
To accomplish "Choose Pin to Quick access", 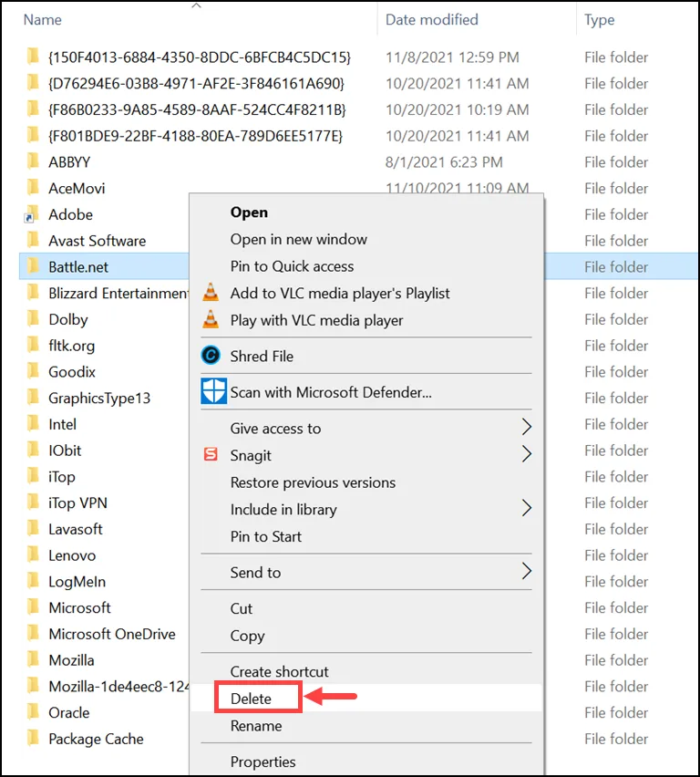I will click(292, 266).
